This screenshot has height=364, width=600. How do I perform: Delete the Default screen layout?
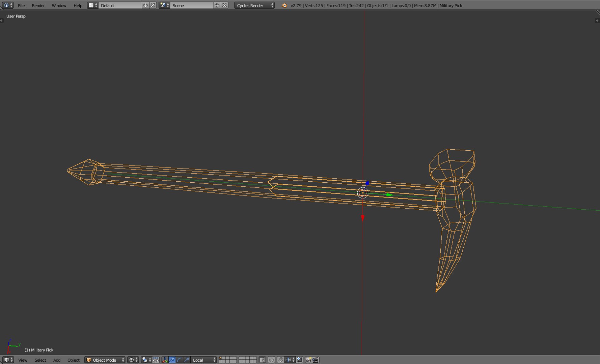(x=153, y=5)
